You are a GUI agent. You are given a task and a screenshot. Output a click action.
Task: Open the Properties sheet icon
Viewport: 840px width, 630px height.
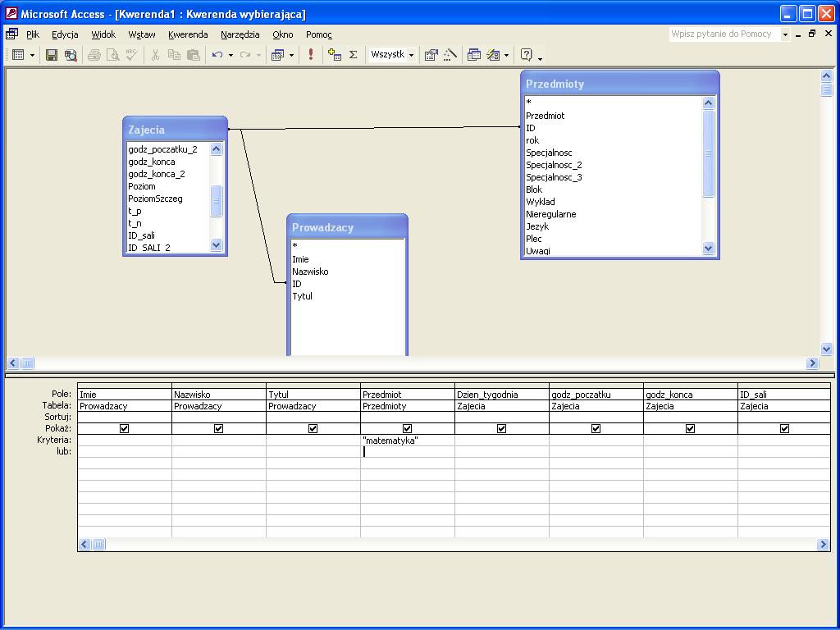(431, 55)
